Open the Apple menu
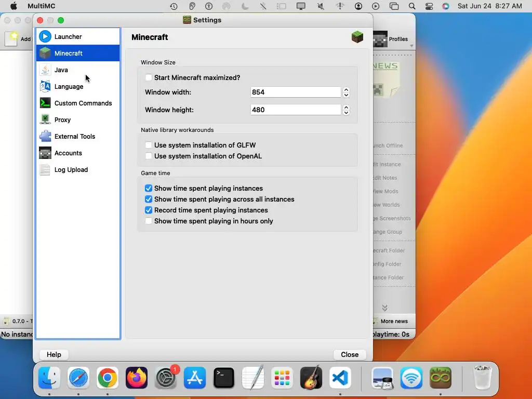This screenshot has height=399, width=532. (14, 6)
